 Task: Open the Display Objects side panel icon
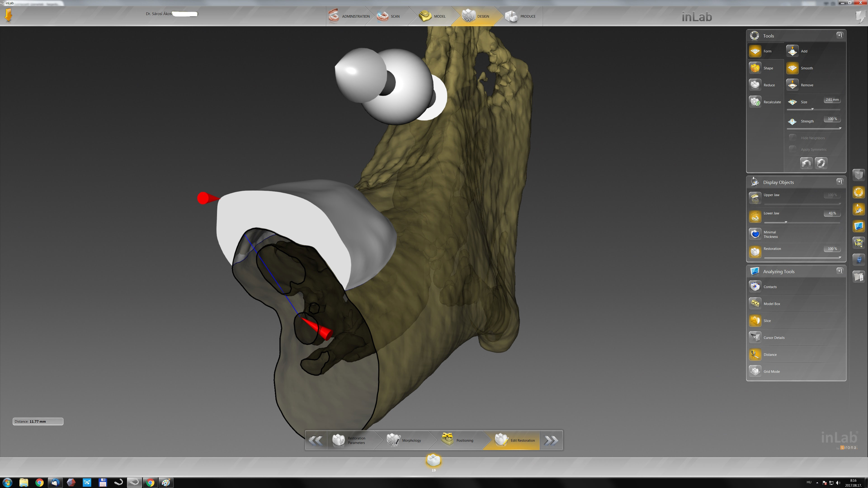coord(859,209)
